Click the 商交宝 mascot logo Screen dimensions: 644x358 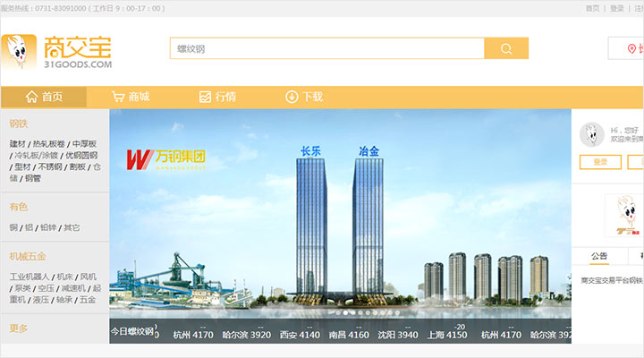pos(19,52)
